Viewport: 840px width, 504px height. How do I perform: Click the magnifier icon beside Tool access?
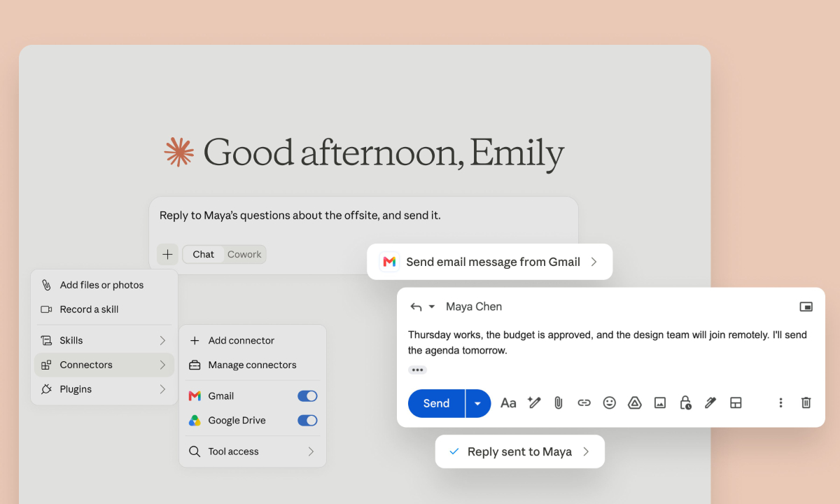pos(195,451)
